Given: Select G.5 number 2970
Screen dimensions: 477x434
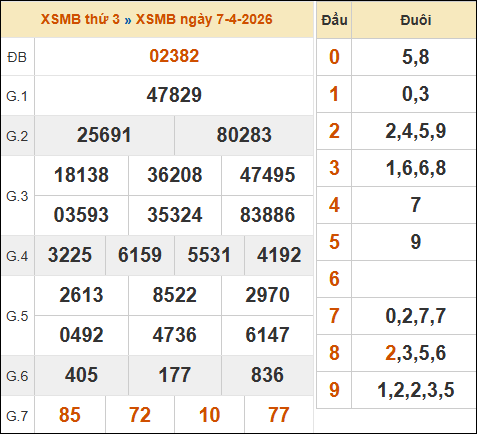Looking at the screenshot, I should (x=267, y=295).
